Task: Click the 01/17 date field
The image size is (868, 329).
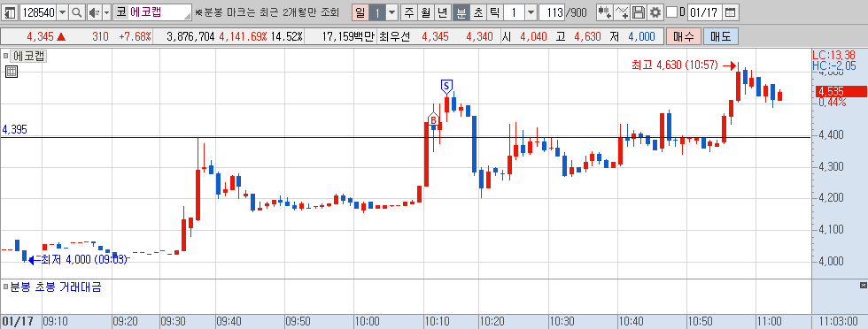Action: point(705,12)
